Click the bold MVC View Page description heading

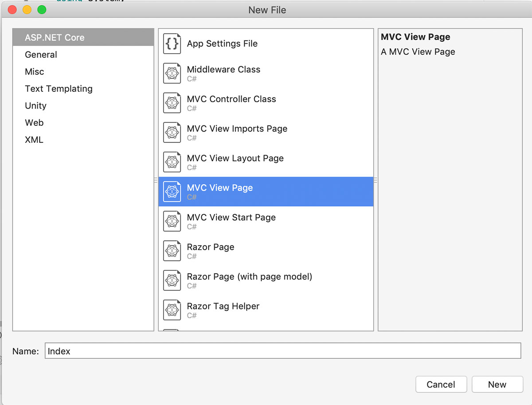pos(415,37)
